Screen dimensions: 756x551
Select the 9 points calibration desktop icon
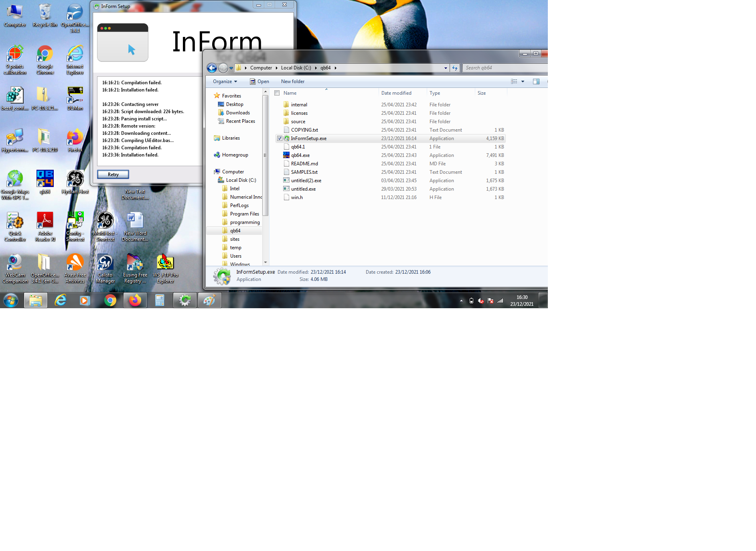[15, 60]
